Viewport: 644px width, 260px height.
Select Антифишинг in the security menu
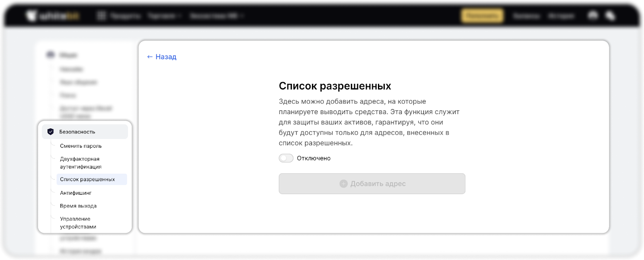point(76,193)
